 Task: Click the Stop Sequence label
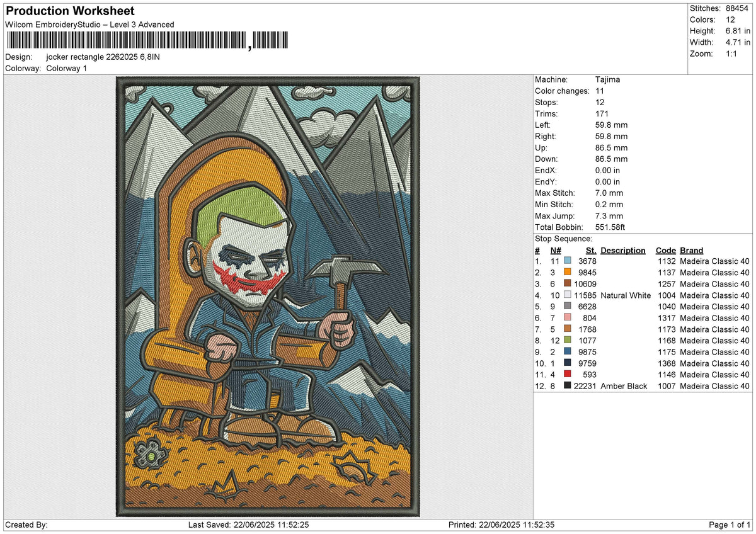coord(563,239)
